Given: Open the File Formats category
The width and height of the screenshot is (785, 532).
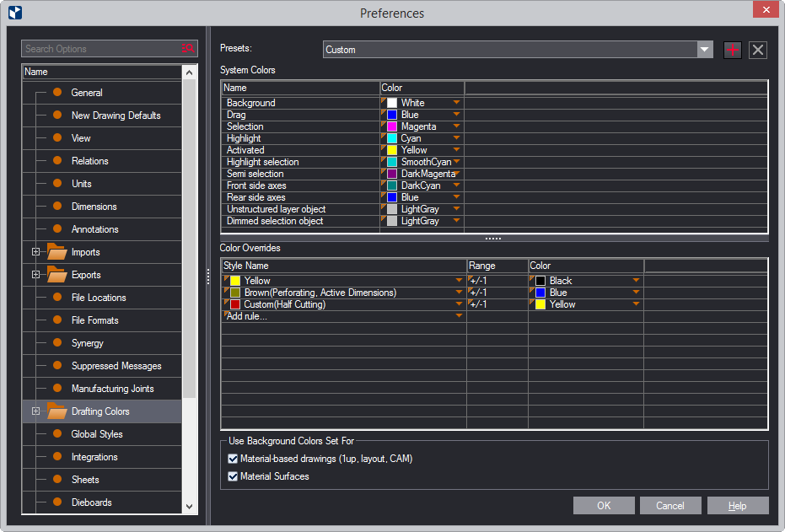Looking at the screenshot, I should tap(94, 320).
